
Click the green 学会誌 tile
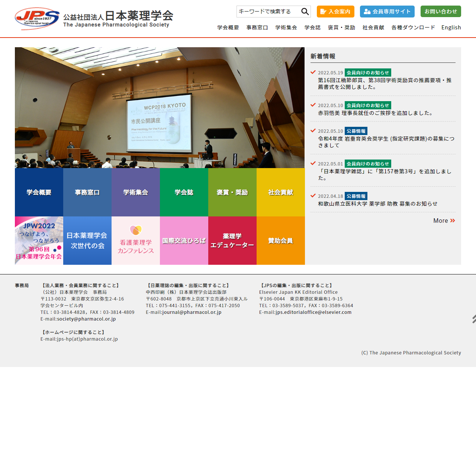coord(184,192)
